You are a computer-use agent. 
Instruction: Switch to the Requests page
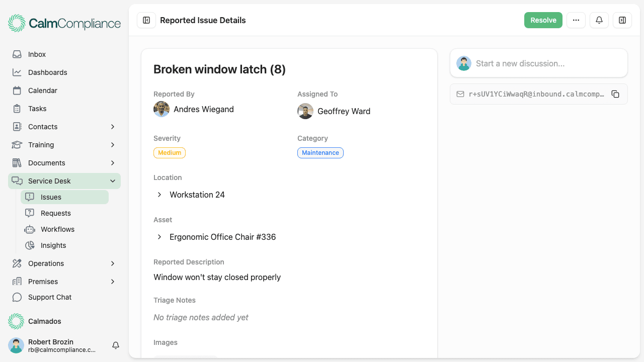[55, 213]
